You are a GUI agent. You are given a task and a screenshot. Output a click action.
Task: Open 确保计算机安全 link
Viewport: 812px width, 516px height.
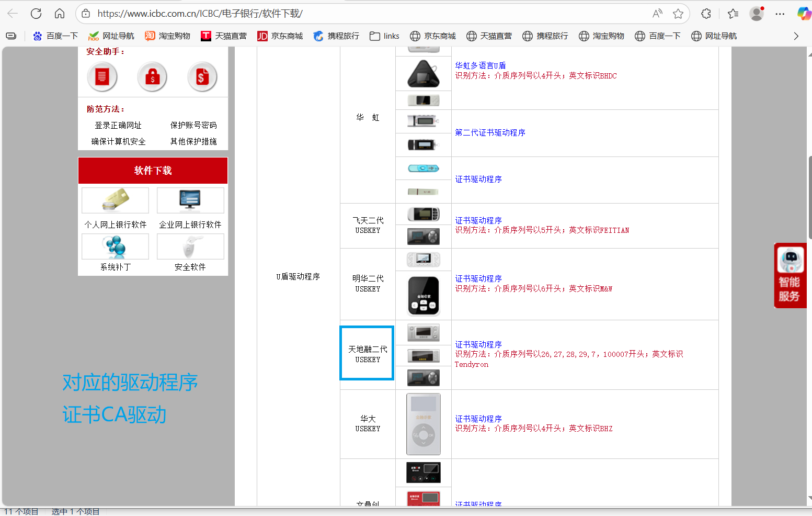(119, 142)
